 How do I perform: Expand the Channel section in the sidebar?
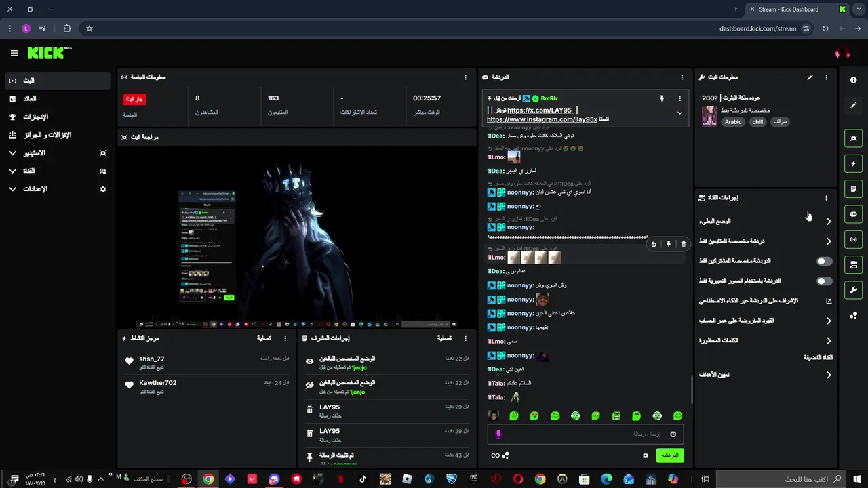point(12,171)
